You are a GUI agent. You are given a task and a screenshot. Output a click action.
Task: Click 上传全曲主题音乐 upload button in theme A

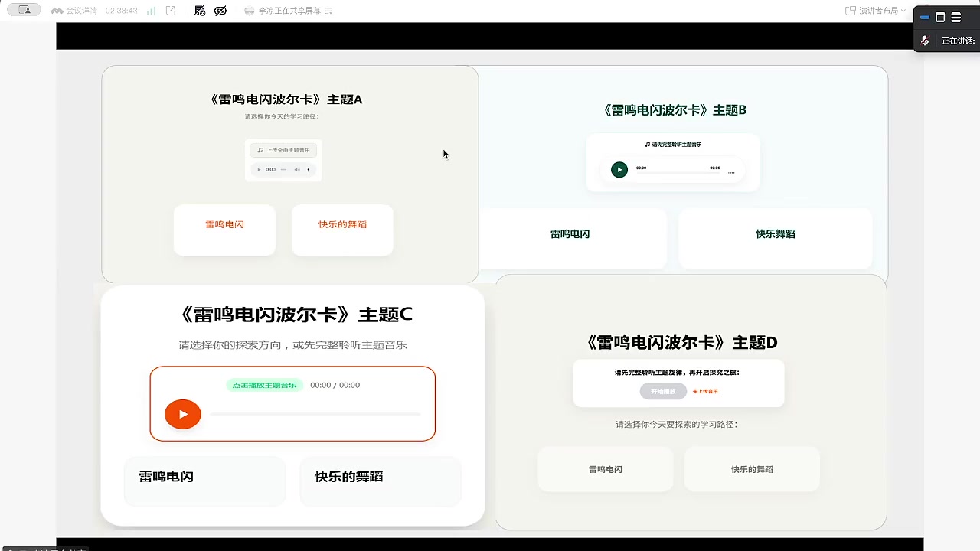(283, 150)
